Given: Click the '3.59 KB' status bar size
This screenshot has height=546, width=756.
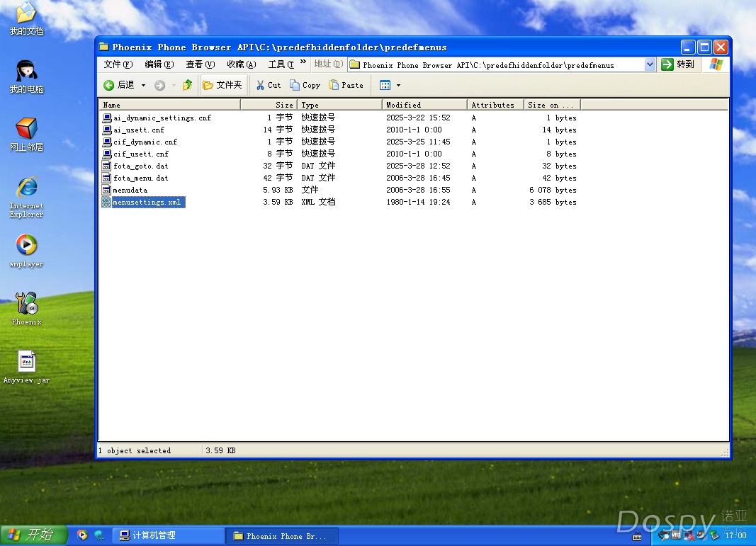Looking at the screenshot, I should point(220,450).
